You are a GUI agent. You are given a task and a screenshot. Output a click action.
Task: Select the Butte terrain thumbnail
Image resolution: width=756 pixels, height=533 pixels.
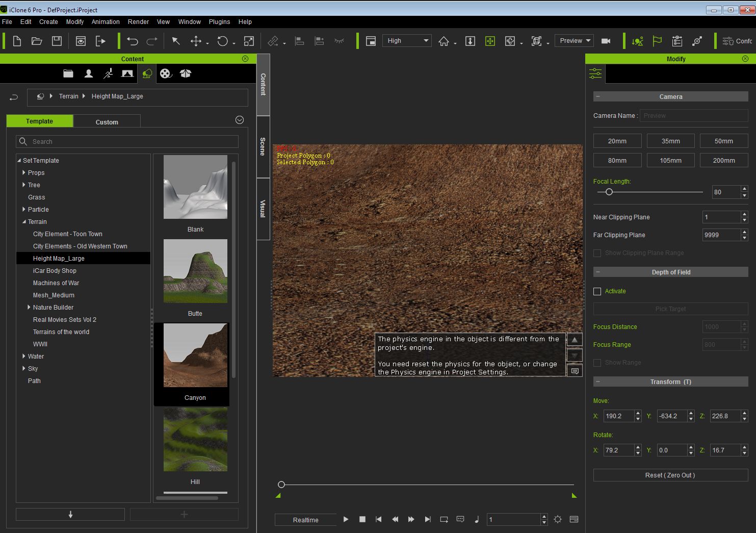(195, 271)
